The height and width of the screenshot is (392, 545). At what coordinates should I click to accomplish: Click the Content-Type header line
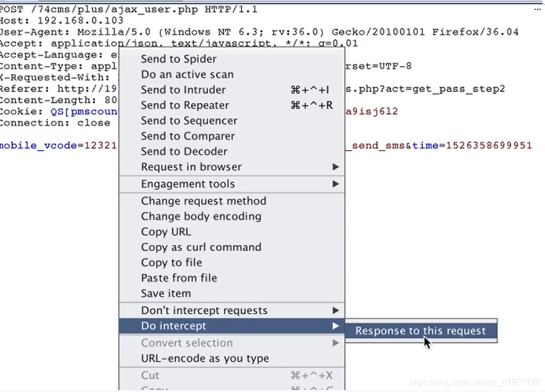pyautogui.click(x=58, y=66)
